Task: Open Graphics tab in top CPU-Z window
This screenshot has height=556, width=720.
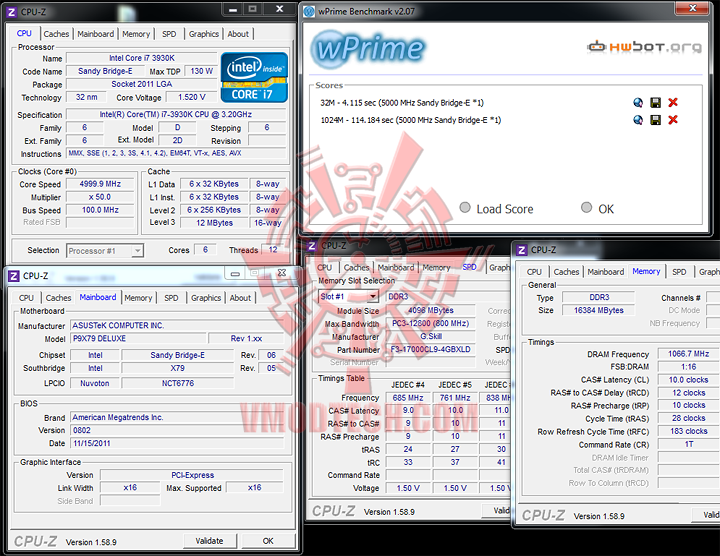Action: (x=203, y=34)
